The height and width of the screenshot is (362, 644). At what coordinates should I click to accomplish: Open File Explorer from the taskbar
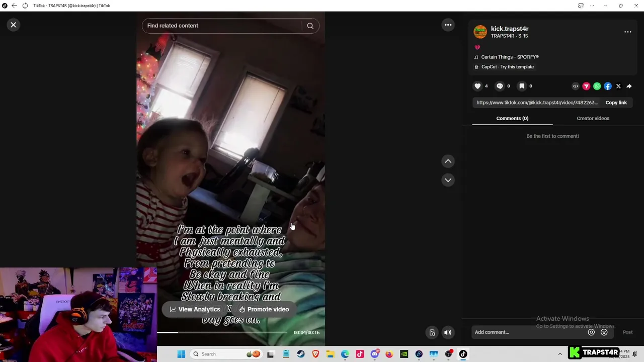330,354
